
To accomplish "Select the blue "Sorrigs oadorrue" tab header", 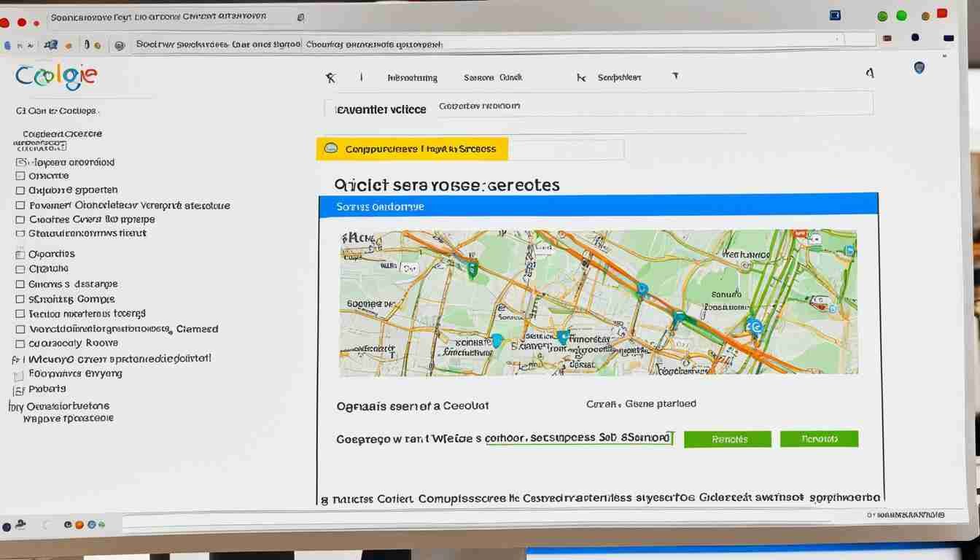I will pyautogui.click(x=598, y=206).
